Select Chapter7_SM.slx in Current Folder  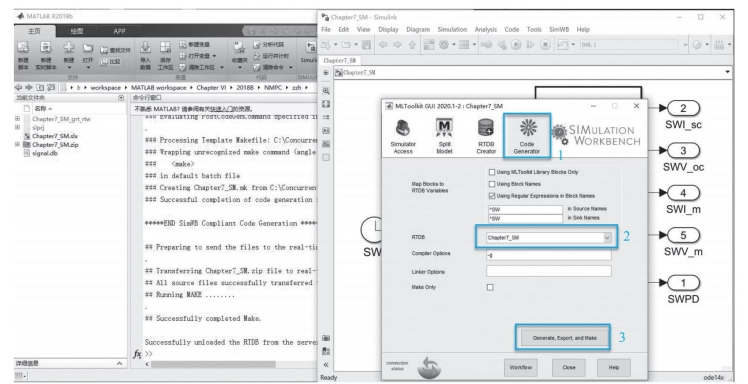55,136
